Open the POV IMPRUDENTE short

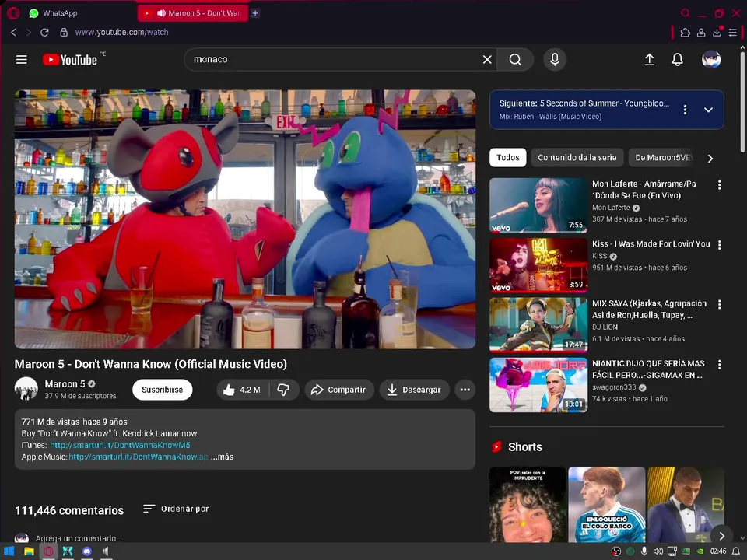click(528, 504)
